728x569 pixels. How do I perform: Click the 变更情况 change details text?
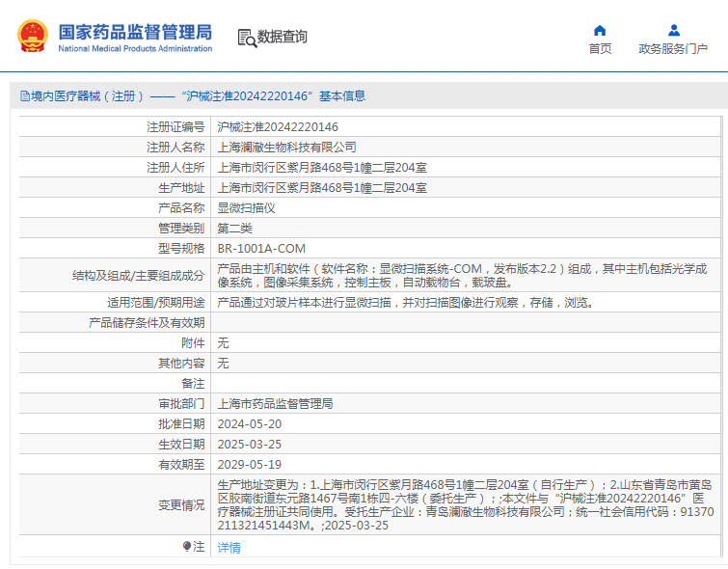click(x=466, y=505)
